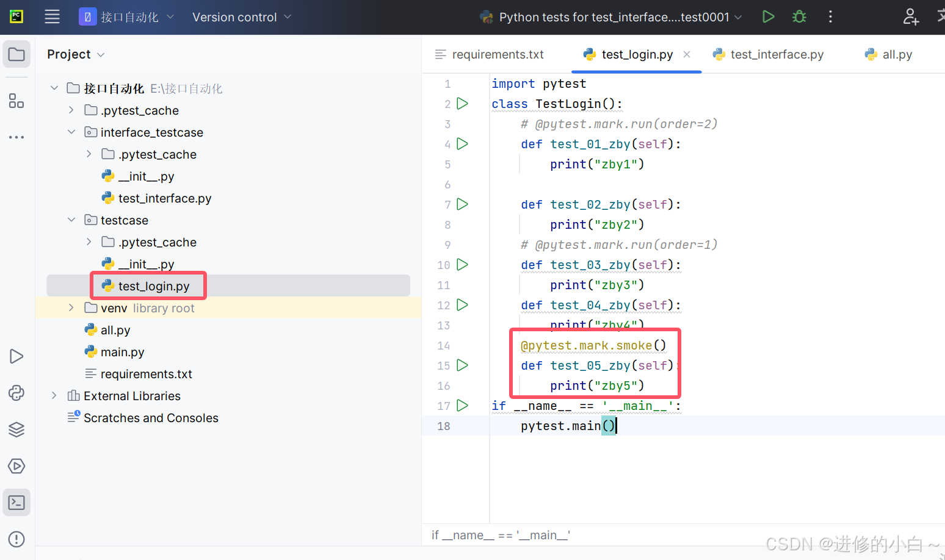Open the Services tool window
945x560 pixels.
(16, 466)
